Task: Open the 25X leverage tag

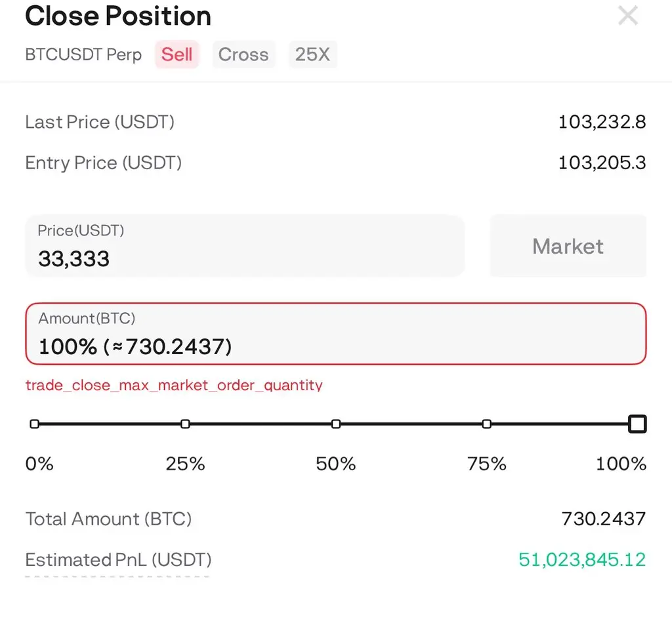Action: pyautogui.click(x=312, y=54)
